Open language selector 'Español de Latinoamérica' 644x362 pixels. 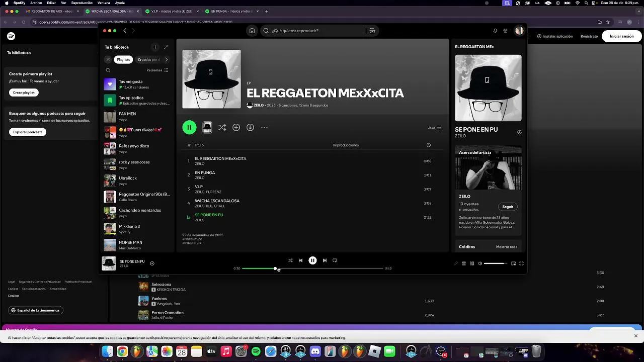[x=36, y=310]
